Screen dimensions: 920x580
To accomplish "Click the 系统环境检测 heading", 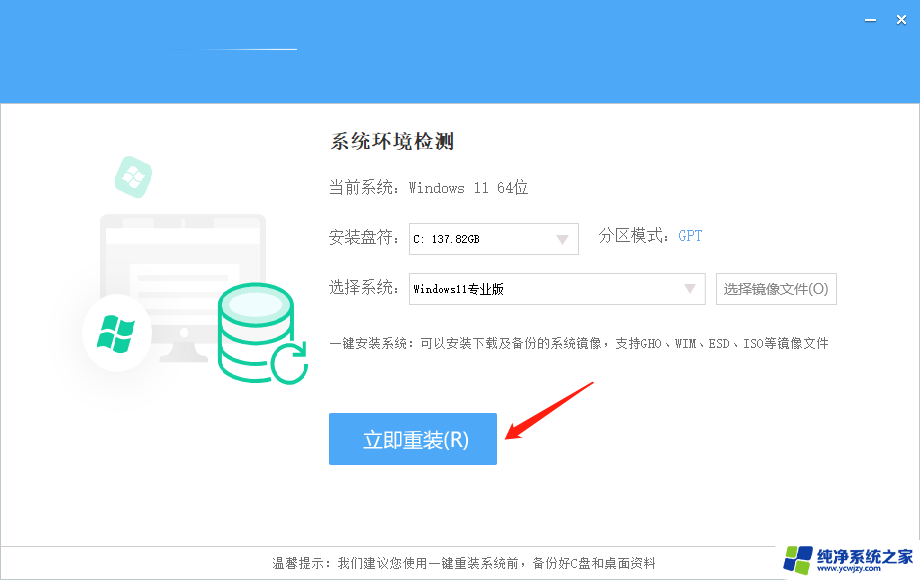I will pos(391,141).
